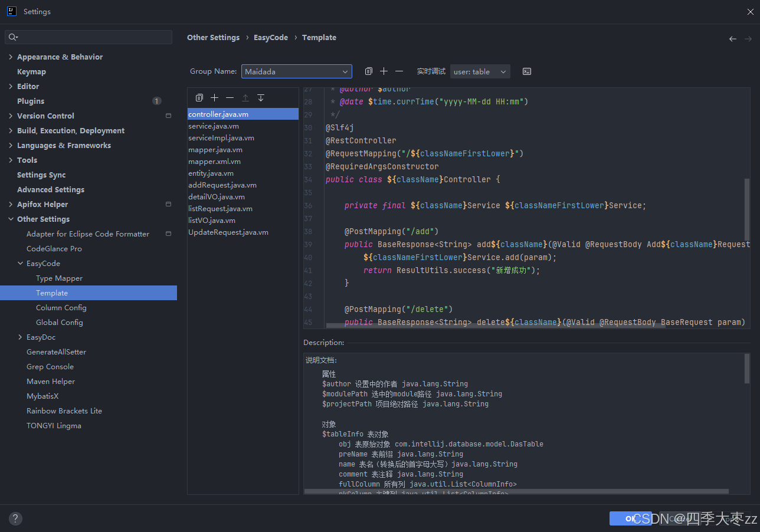Select addRequest.java.vm template
Viewport: 760px width, 532px height.
click(x=243, y=185)
